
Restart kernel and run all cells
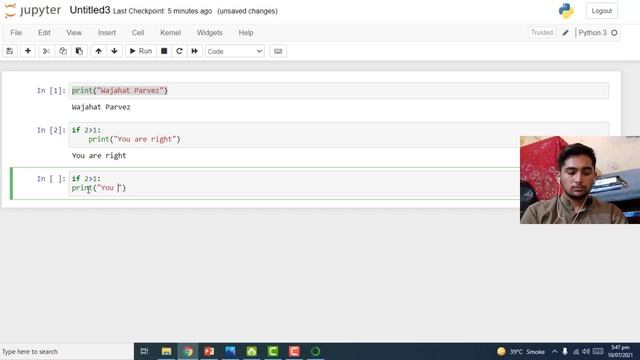(195, 51)
